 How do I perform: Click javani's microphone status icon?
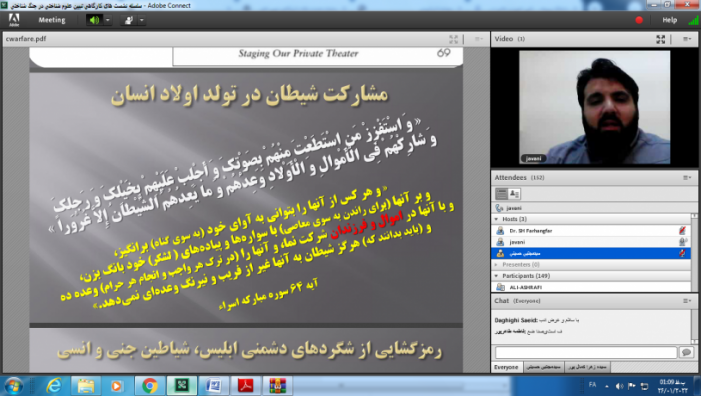pos(682,242)
